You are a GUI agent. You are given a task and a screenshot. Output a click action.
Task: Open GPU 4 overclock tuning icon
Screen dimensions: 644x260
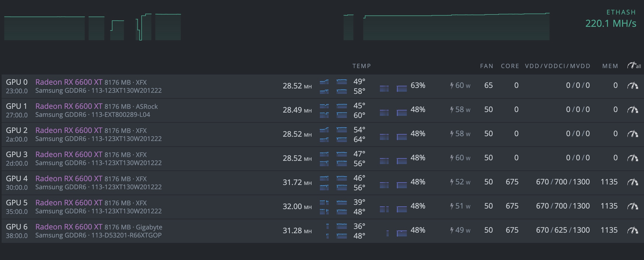pos(632,182)
